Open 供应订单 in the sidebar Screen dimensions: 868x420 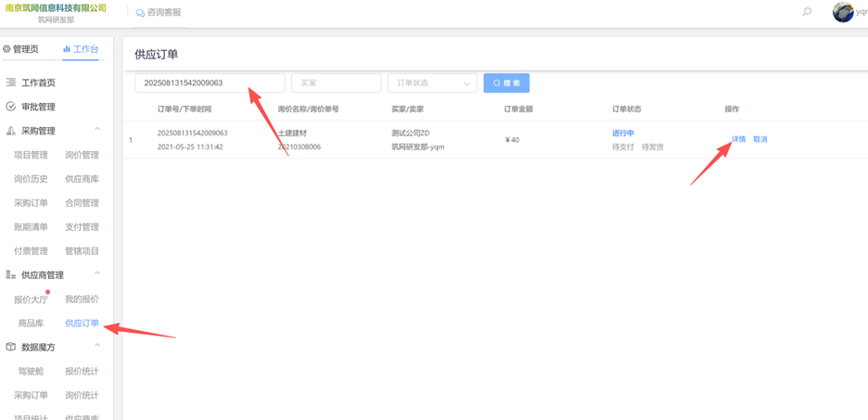click(82, 324)
